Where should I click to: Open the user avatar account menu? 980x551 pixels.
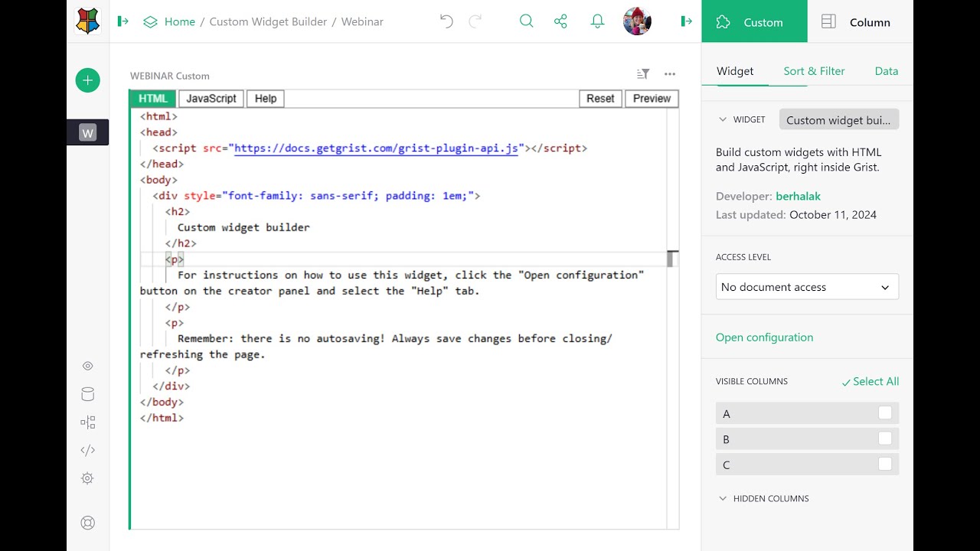pyautogui.click(x=637, y=21)
